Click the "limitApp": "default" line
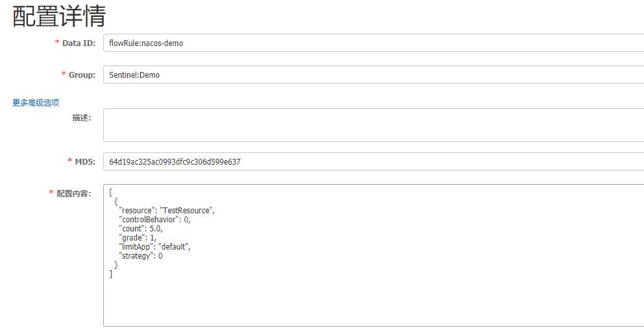 (155, 247)
